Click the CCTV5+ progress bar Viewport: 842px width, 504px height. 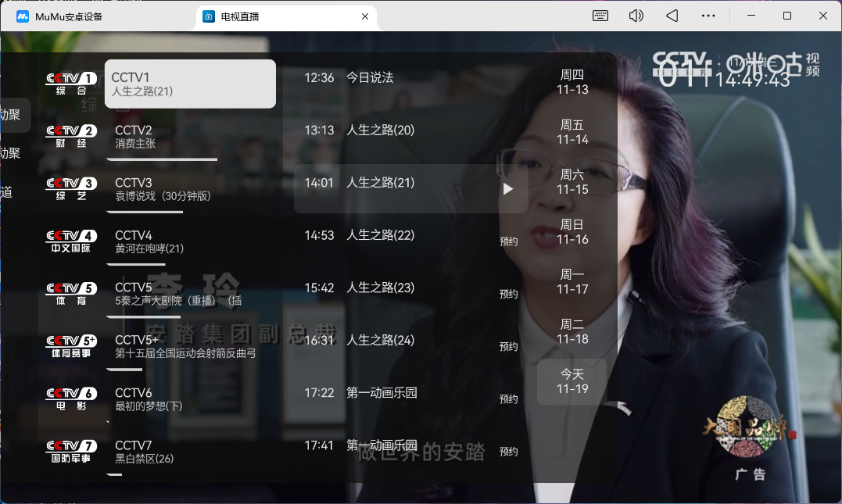[124, 370]
